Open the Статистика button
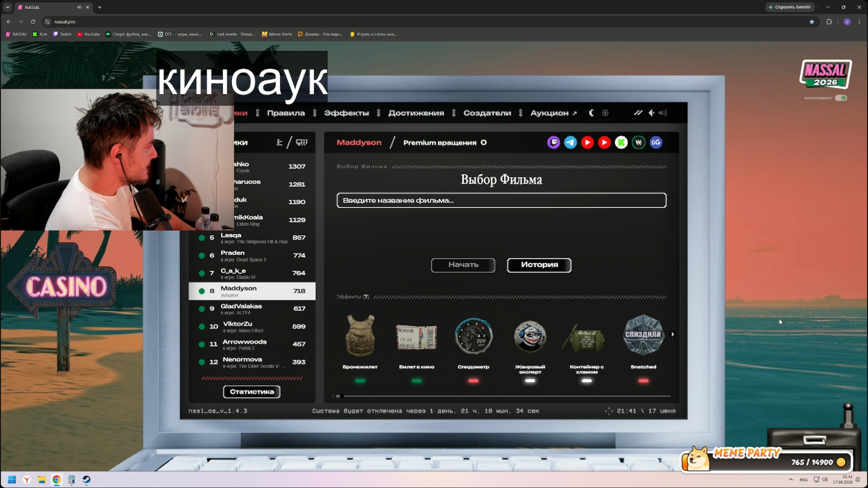 [252, 392]
